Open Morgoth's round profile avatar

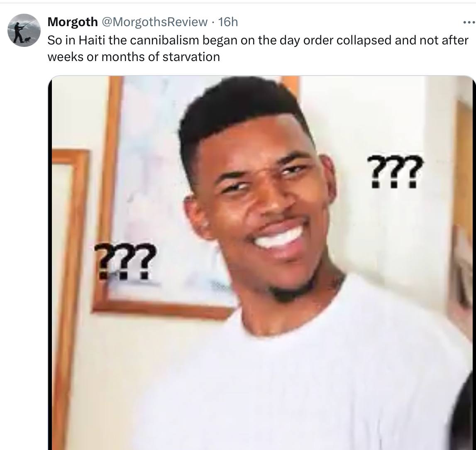(24, 30)
